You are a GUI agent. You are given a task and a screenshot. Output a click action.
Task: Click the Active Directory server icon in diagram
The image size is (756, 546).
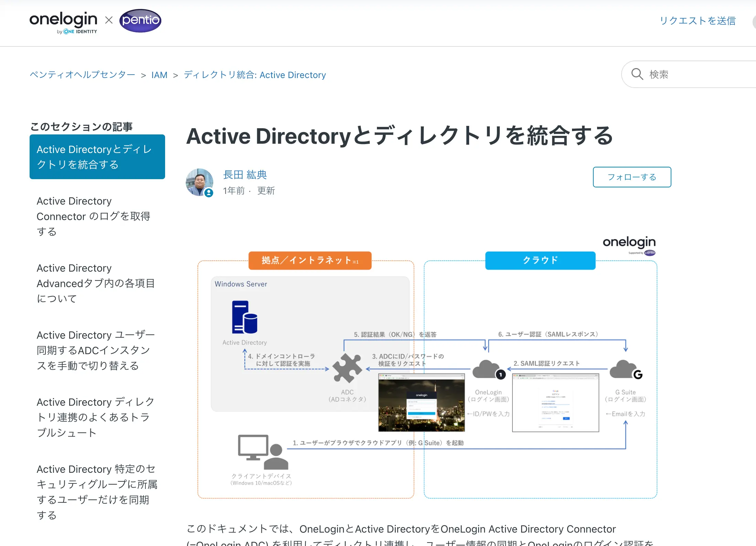tap(245, 317)
